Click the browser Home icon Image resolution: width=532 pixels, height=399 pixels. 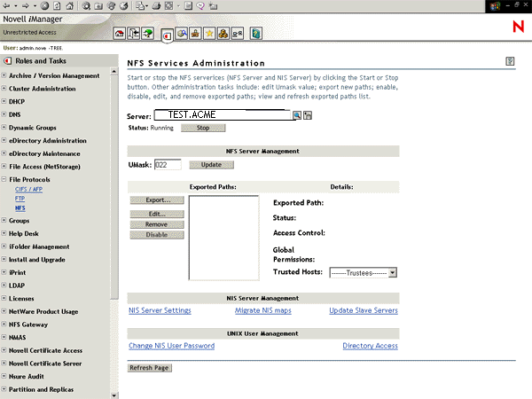(69, 6)
